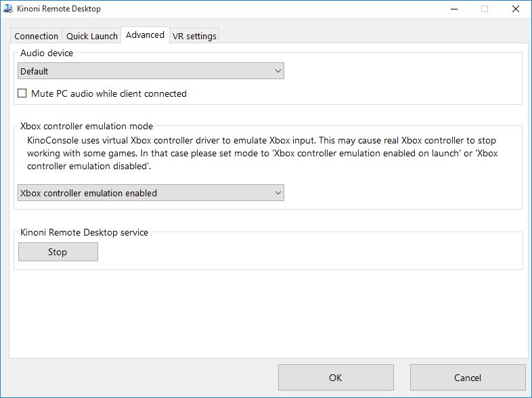Switch to the Connection tab
The height and width of the screenshot is (398, 532).
36,36
